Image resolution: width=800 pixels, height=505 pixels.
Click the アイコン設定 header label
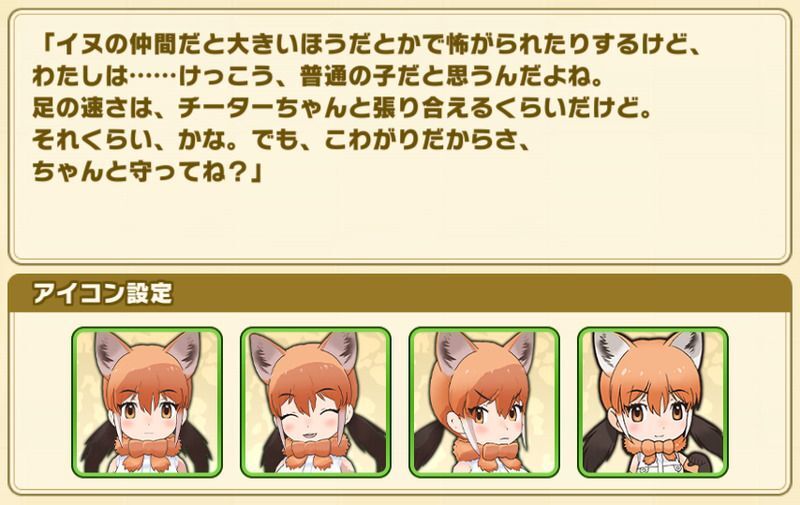coord(103,293)
